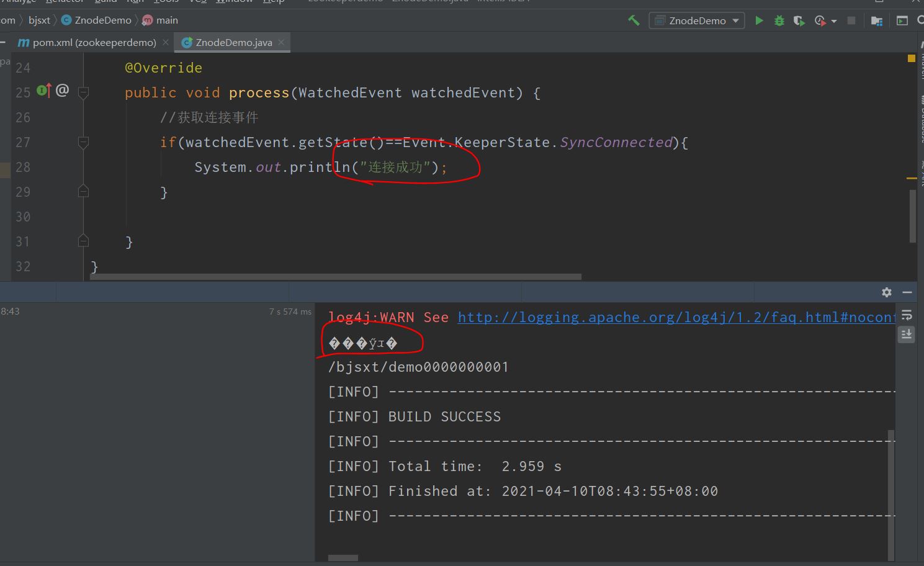Click the editor horizontal scrollbar
924x566 pixels.
click(335, 277)
